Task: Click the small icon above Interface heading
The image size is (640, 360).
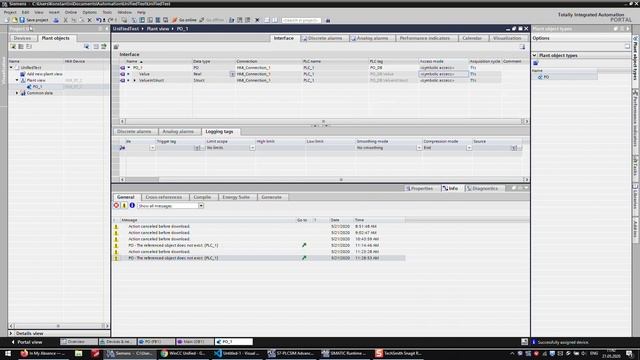Action: [x=116, y=47]
